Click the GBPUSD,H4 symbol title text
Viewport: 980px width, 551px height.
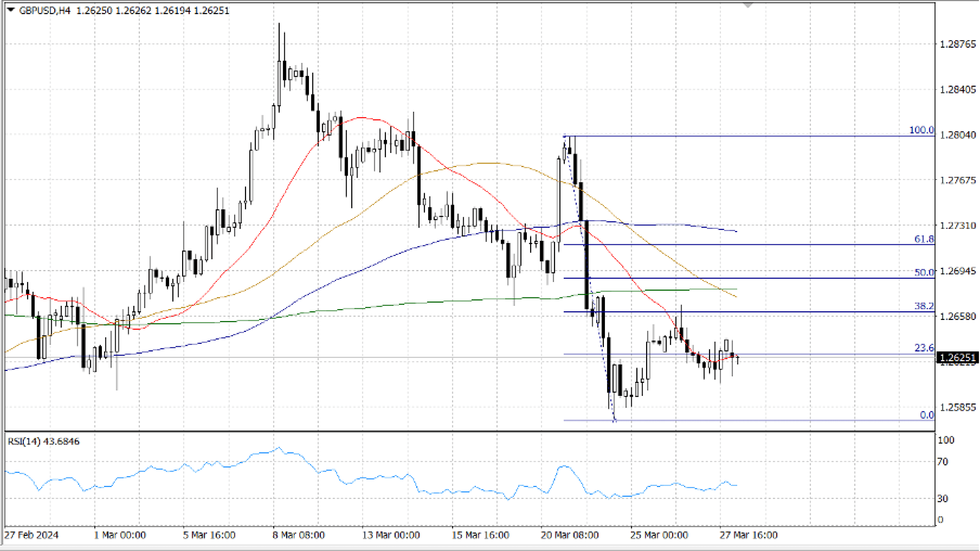[45, 11]
